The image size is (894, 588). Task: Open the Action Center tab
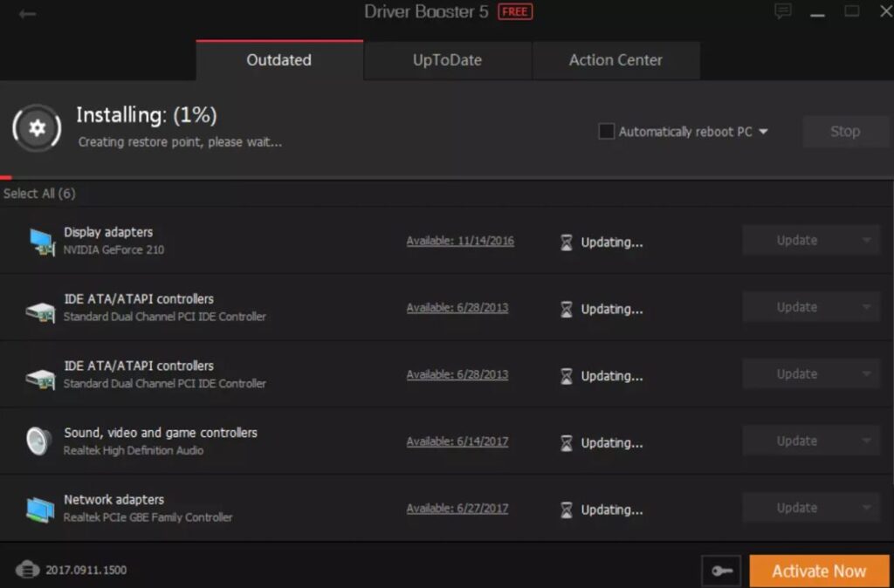(615, 60)
